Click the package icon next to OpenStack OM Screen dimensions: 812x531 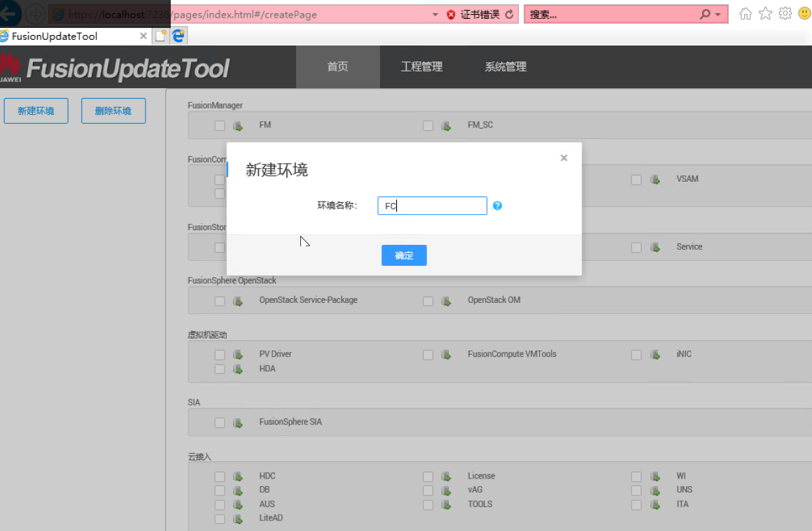[x=446, y=302]
